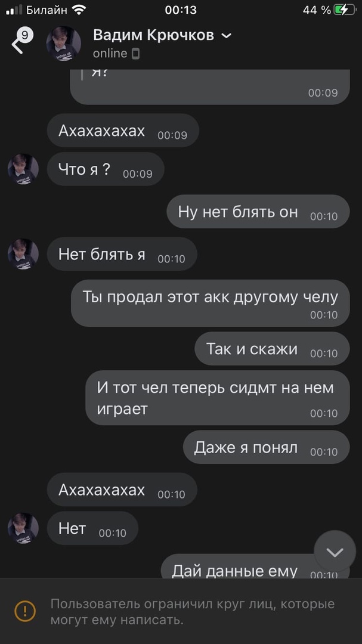Tap avatar beside the Нет message

[23, 528]
